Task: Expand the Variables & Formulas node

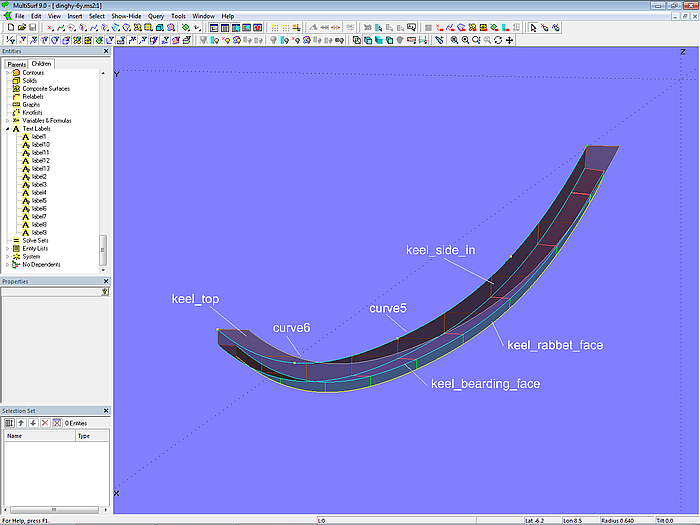Action: (7, 121)
